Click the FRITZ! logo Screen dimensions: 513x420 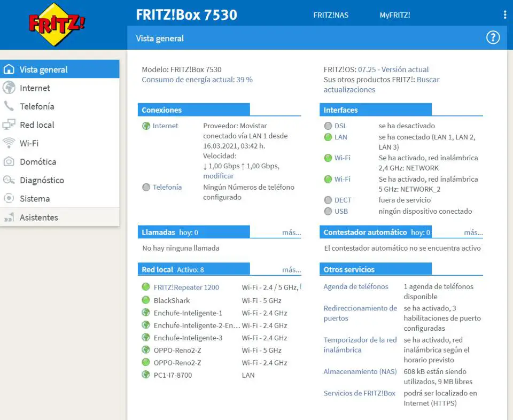(x=57, y=25)
